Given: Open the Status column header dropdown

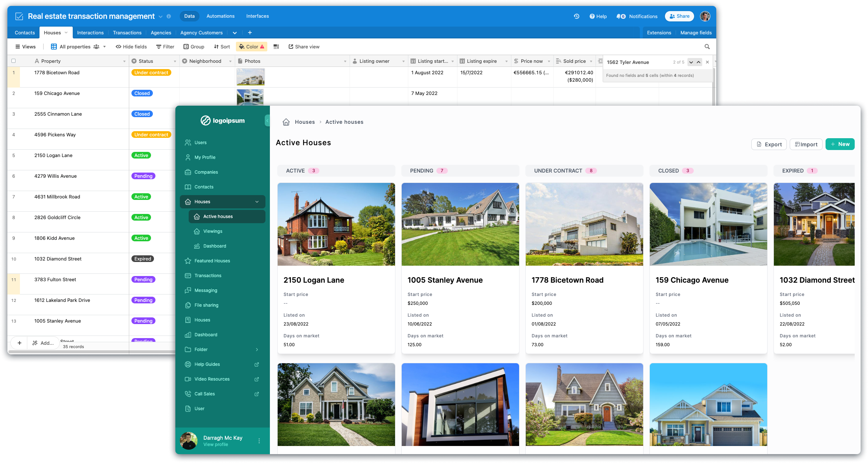Looking at the screenshot, I should point(175,61).
